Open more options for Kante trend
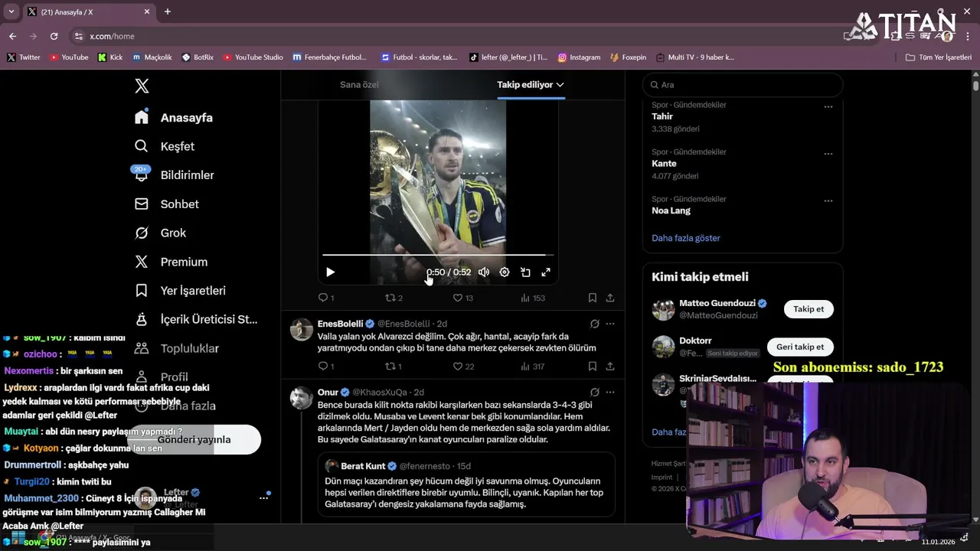The height and width of the screenshot is (551, 980). click(x=828, y=154)
